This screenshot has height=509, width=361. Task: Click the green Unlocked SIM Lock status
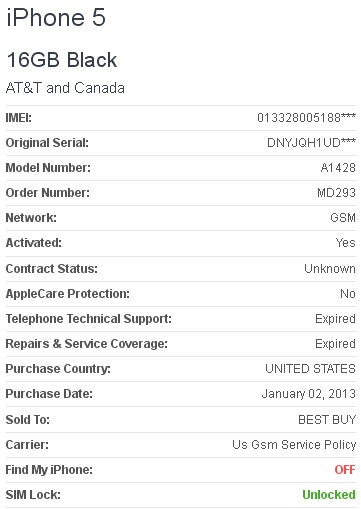[329, 495]
